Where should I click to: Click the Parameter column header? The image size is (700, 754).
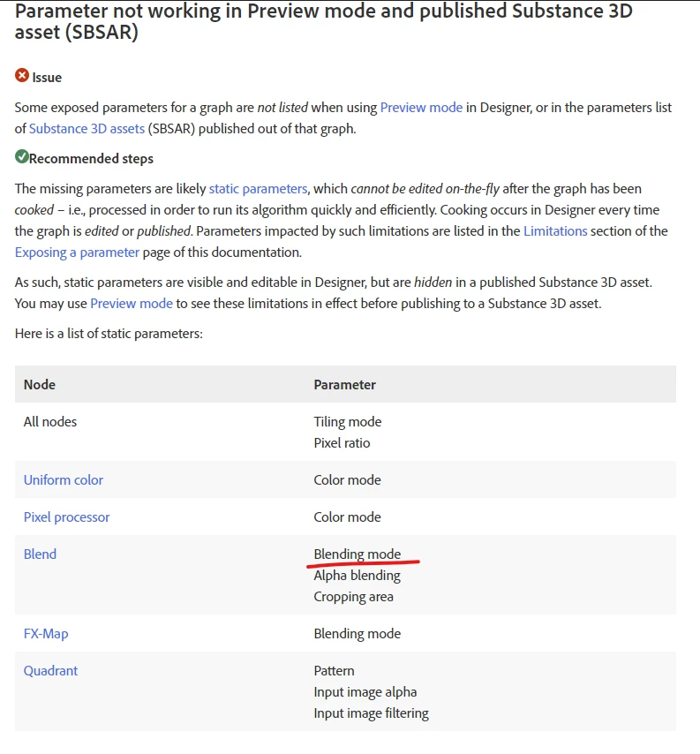click(x=345, y=385)
